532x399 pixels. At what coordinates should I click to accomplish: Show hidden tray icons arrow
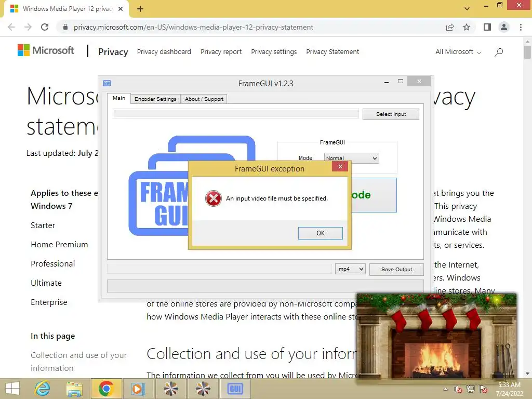pyautogui.click(x=445, y=389)
